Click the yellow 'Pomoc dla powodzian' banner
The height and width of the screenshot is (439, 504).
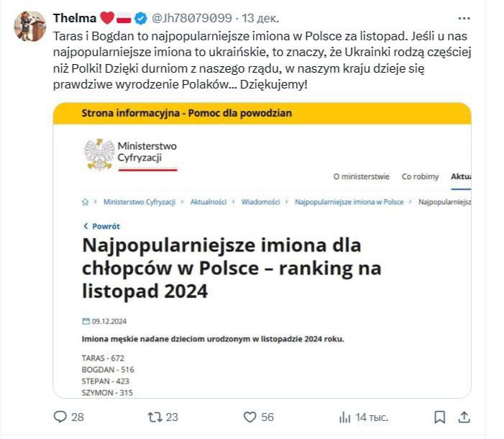[x=262, y=113]
